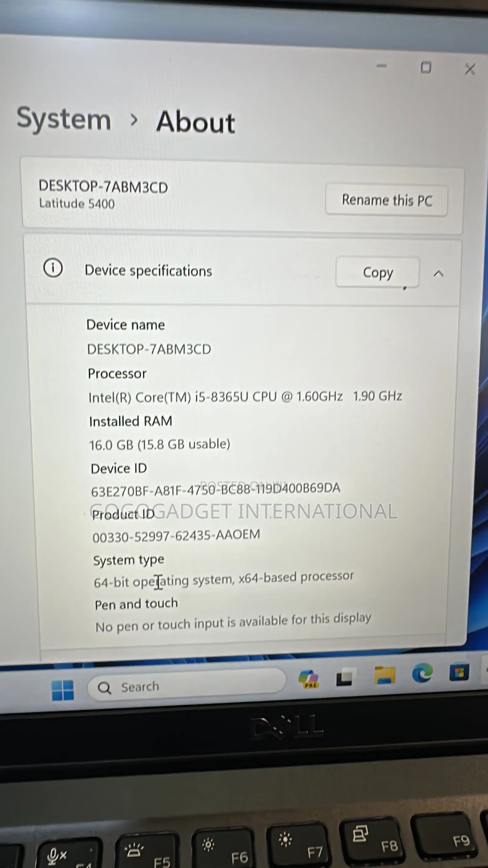
Task: Open Copilot from the taskbar
Action: 309,679
